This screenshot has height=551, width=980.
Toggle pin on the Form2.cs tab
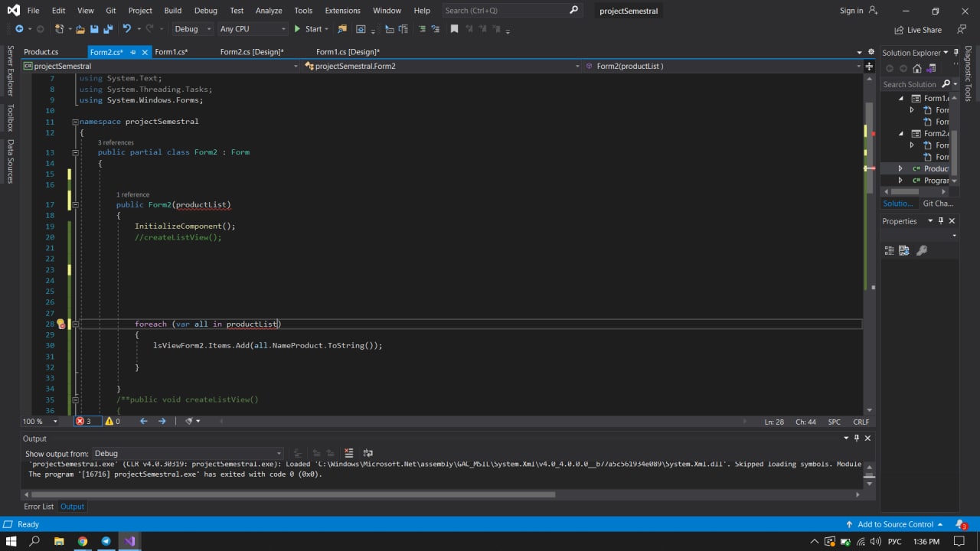coord(133,52)
